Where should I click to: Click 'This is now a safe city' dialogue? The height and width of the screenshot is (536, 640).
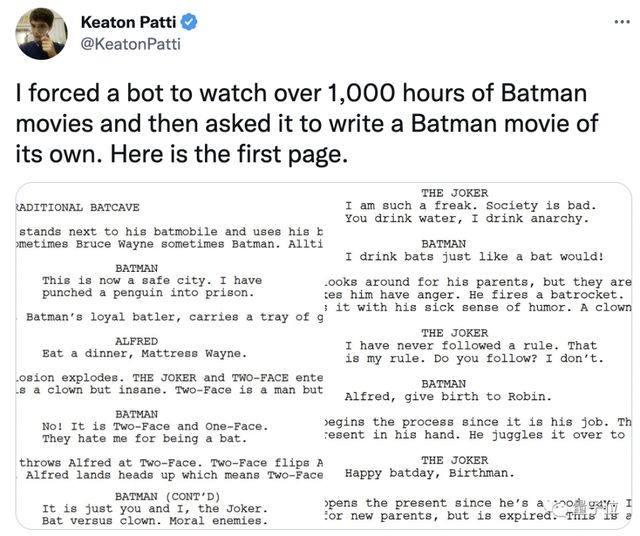(x=150, y=281)
